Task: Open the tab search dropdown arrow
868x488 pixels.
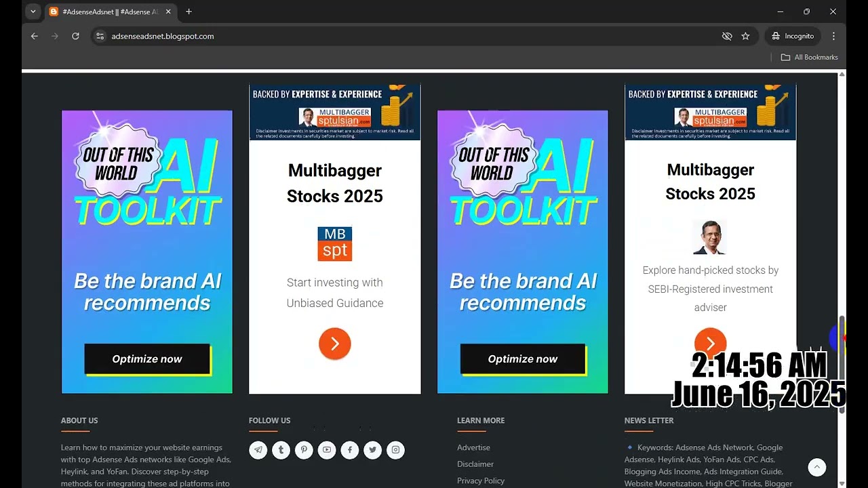Action: coord(33,12)
